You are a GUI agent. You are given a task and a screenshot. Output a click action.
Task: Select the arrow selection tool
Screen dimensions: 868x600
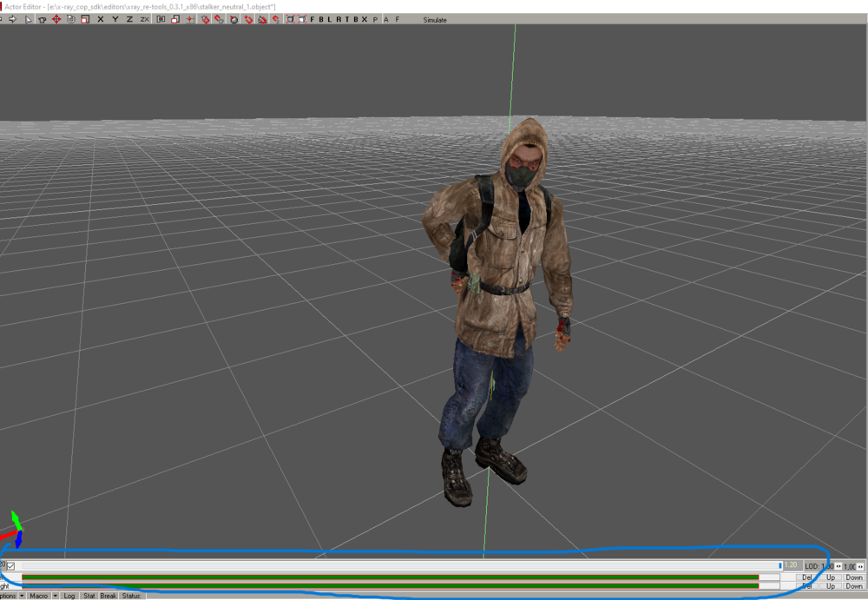[x=26, y=19]
